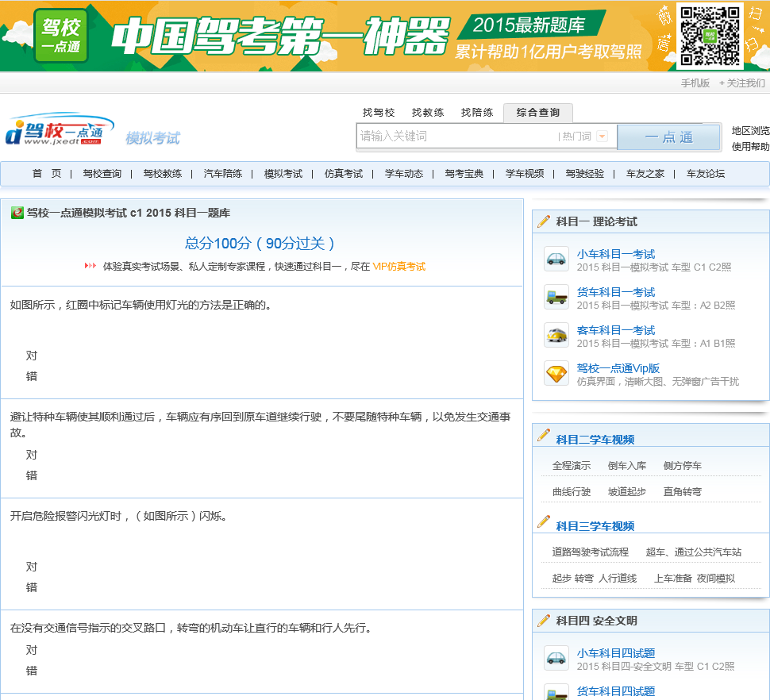Open 汽车陪练 in the navigation bar
This screenshot has height=700, width=770.
(223, 173)
